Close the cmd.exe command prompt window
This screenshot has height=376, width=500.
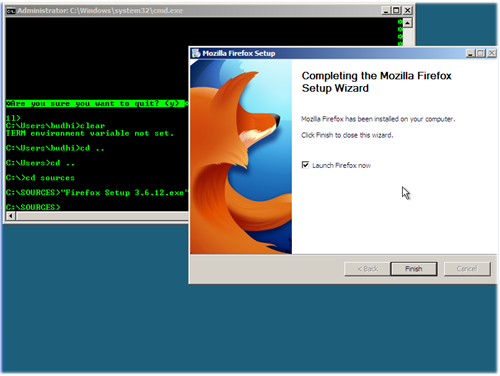point(408,10)
